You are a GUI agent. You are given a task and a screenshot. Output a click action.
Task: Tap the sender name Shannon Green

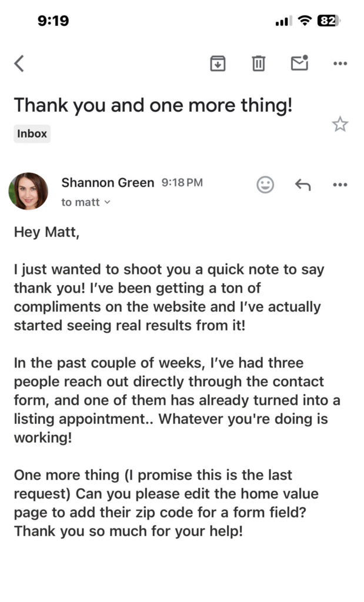(x=108, y=183)
